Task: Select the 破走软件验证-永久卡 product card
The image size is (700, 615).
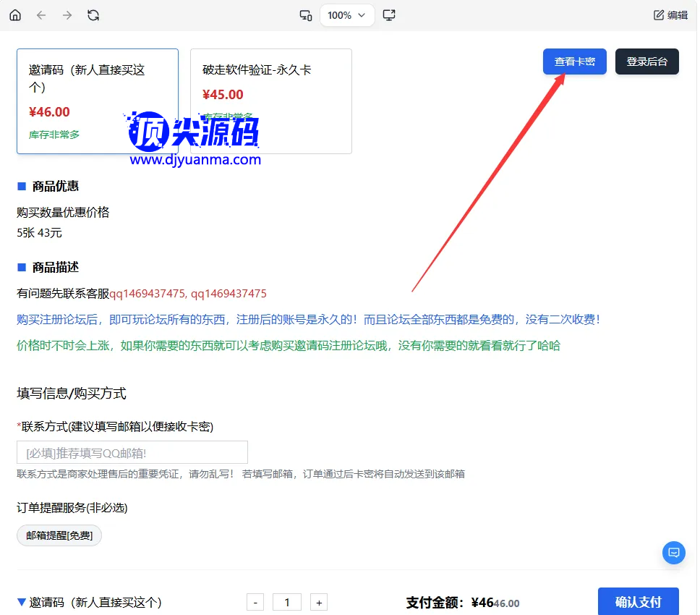Action: tap(271, 101)
